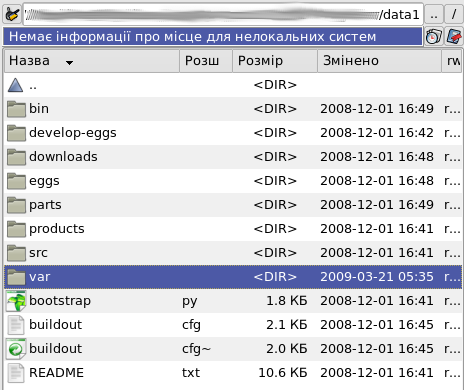Select the highlighted var directory
464x390 pixels.
coord(233,277)
